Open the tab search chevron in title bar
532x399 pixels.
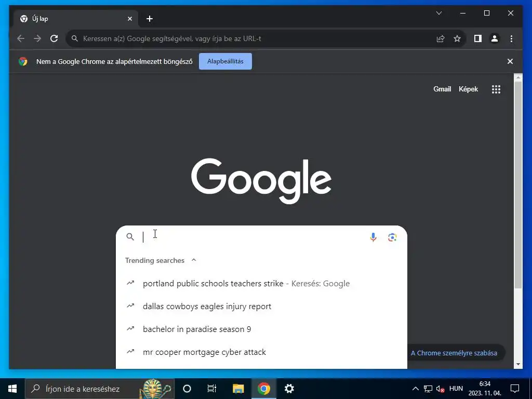click(x=438, y=13)
